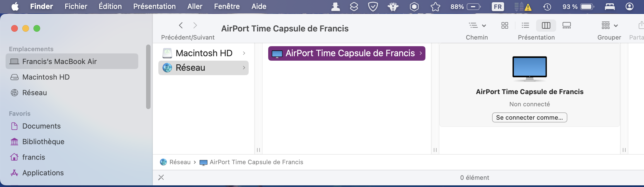Select column view mode
The height and width of the screenshot is (187, 644).
pos(546,26)
